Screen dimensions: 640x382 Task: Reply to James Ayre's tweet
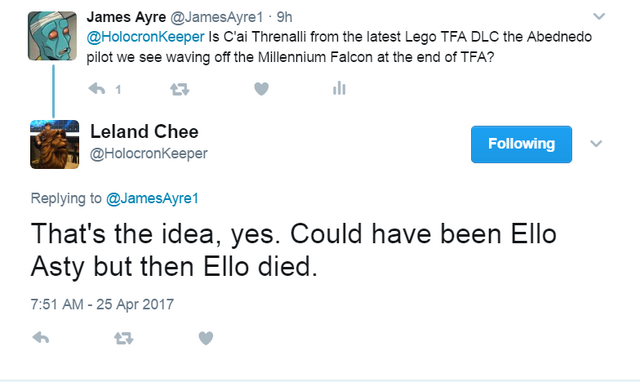point(97,89)
